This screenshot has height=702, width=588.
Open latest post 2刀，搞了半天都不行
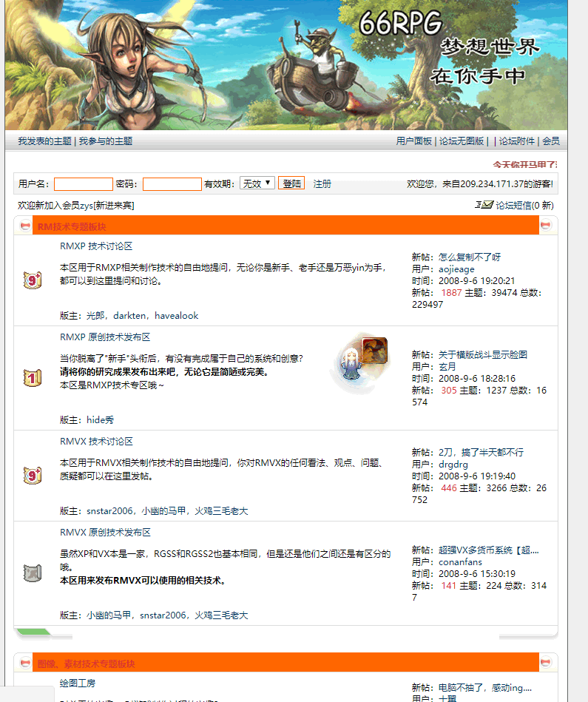click(x=481, y=452)
